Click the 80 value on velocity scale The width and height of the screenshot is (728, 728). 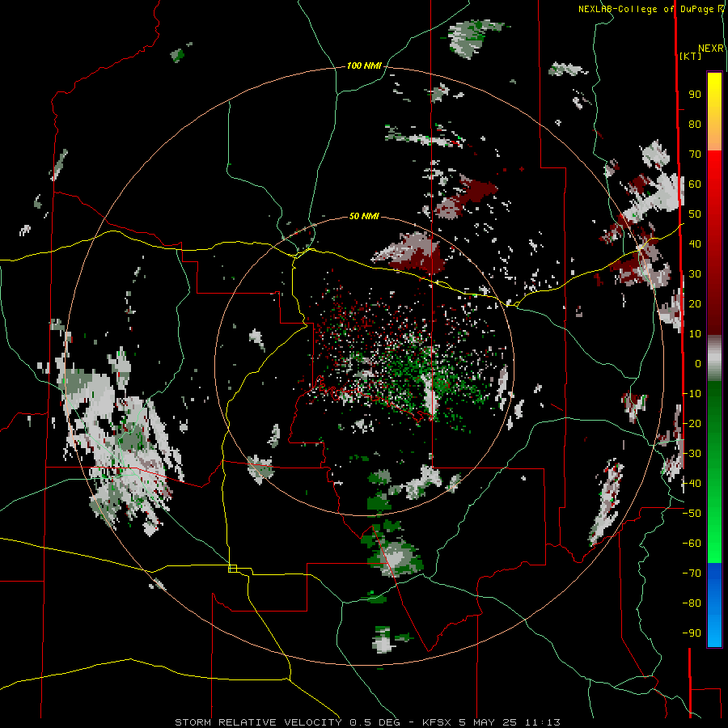click(x=695, y=125)
